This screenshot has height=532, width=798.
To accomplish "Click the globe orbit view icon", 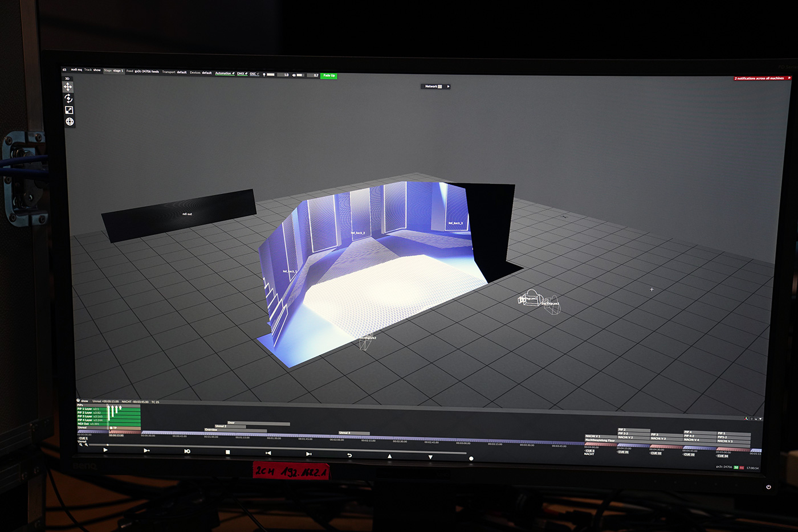I will pyautogui.click(x=70, y=121).
